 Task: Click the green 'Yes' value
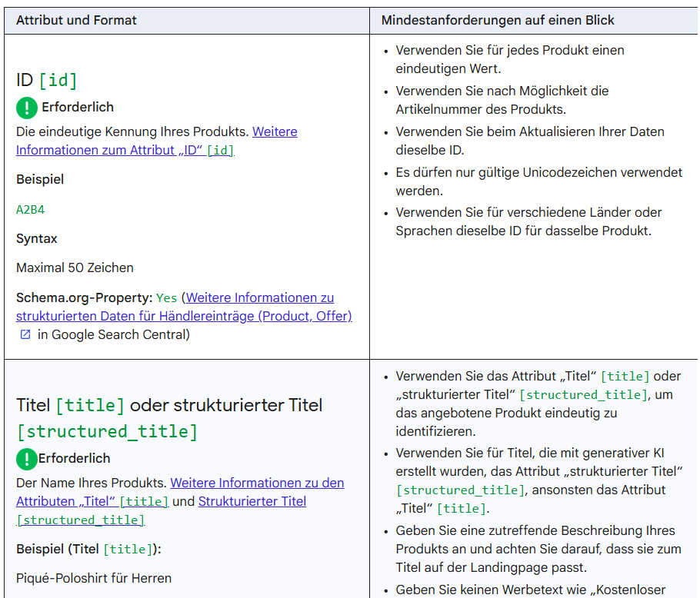[166, 298]
